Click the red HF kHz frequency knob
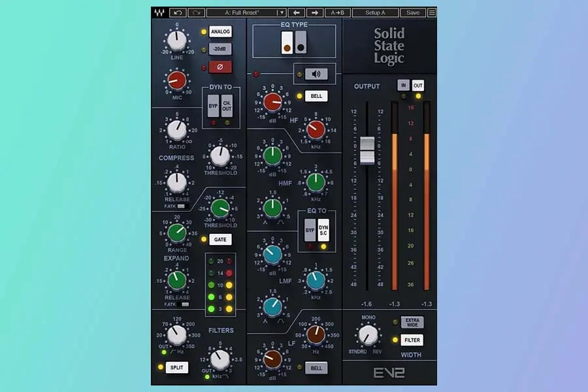 pyautogui.click(x=316, y=129)
